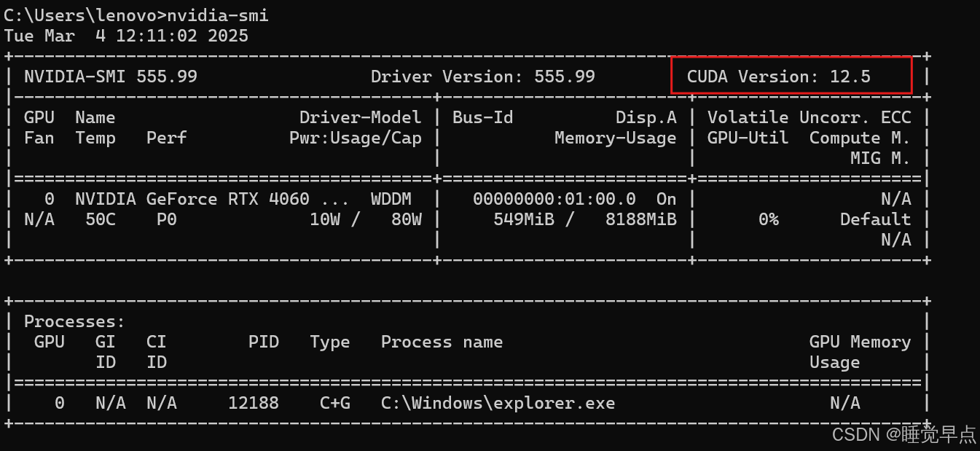980x451 pixels.
Task: Click the 10W power usage value
Action: [325, 219]
